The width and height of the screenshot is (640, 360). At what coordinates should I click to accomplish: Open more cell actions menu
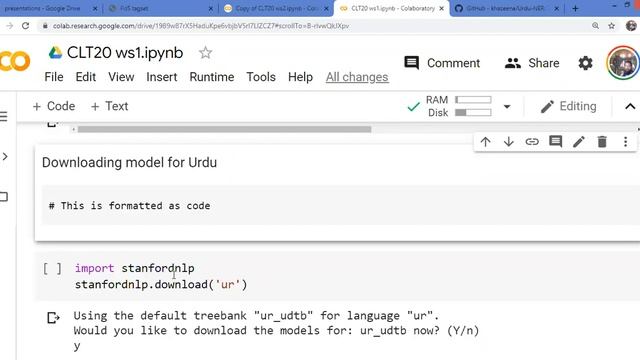[625, 142]
